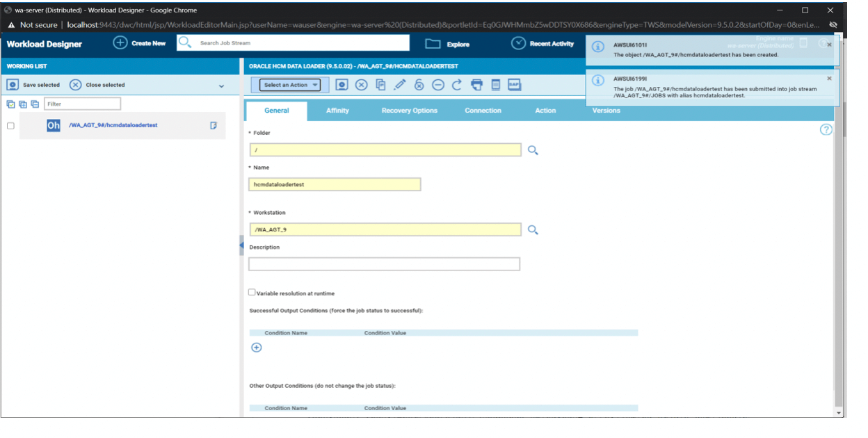Click the pencil edit icon in toolbar
This screenshot has height=438, width=868.
point(399,85)
